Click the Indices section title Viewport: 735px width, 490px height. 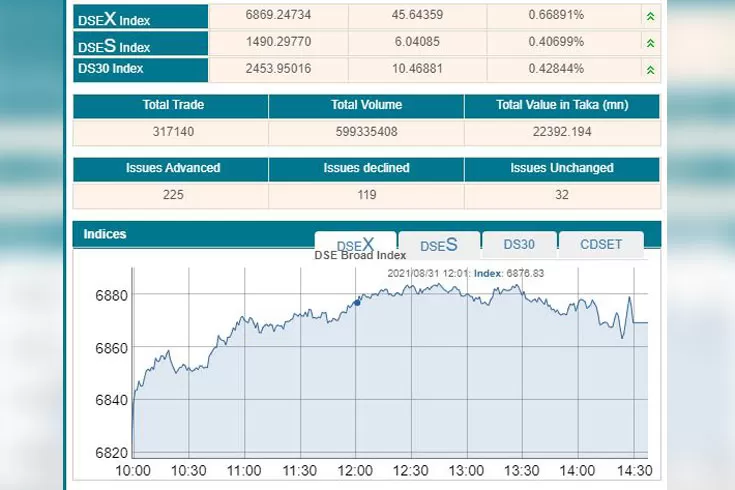click(105, 234)
